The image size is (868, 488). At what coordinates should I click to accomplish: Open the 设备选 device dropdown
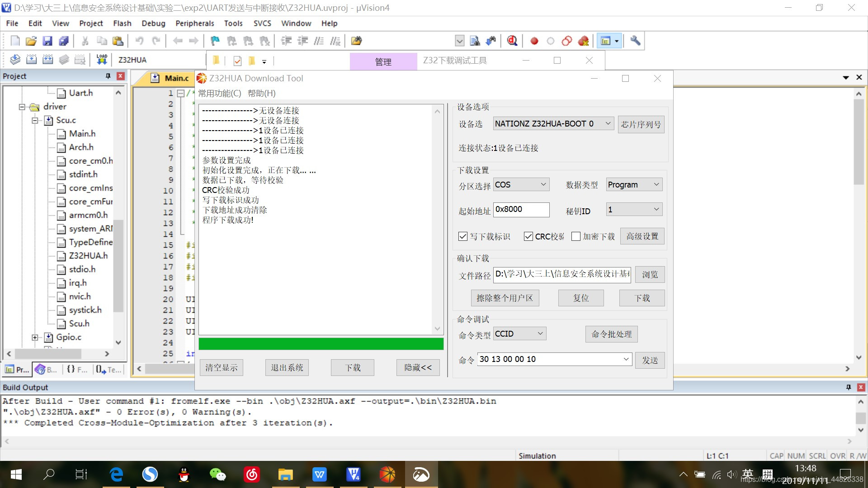pos(554,123)
